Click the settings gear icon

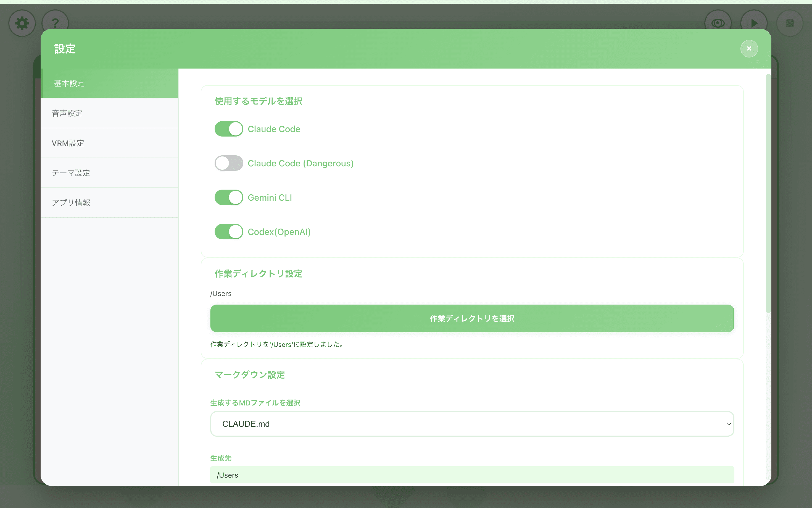point(22,23)
